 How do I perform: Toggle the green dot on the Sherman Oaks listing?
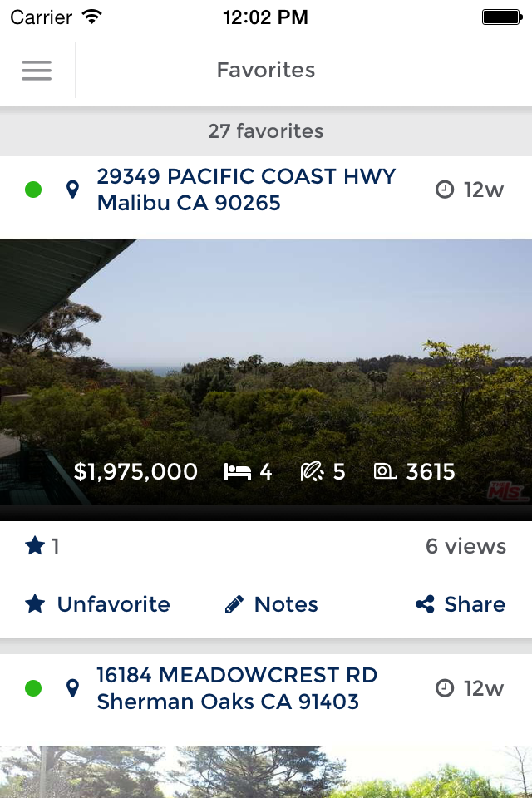(x=33, y=687)
